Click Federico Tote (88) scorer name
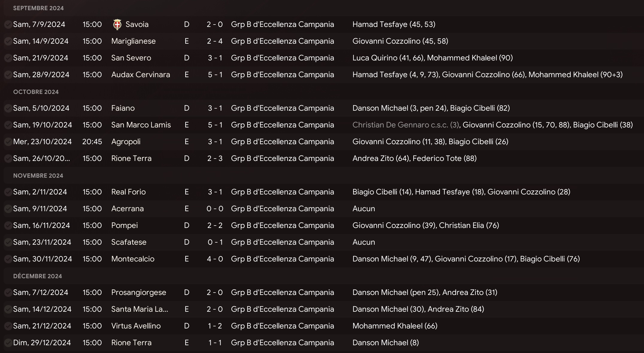The width and height of the screenshot is (644, 353). tap(445, 159)
